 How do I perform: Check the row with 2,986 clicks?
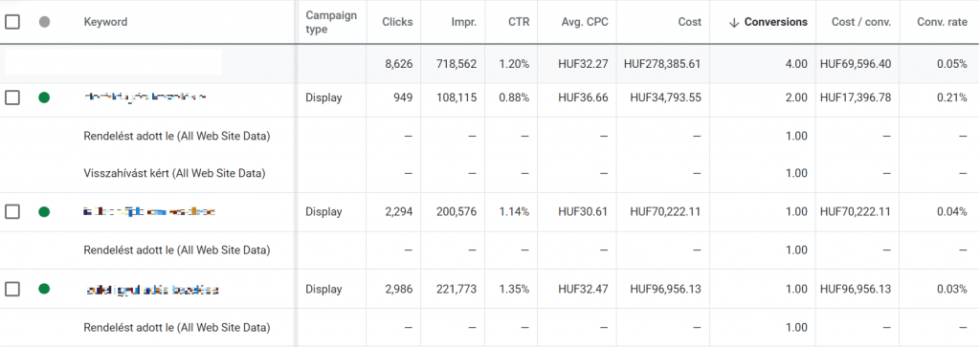[12, 289]
